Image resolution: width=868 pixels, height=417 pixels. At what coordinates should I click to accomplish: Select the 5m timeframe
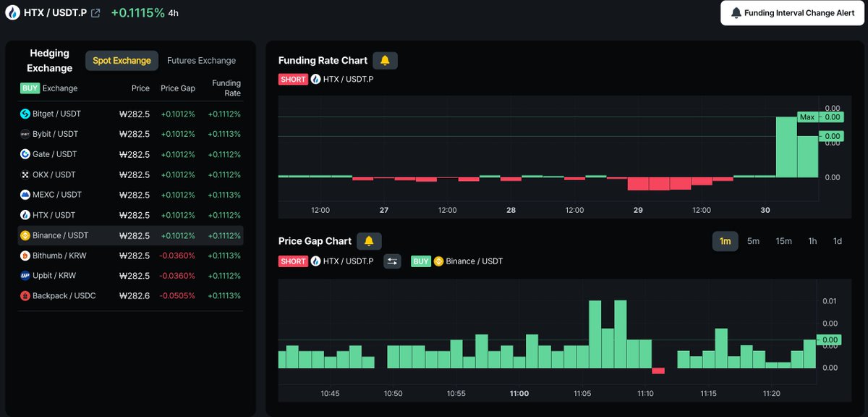tap(753, 241)
